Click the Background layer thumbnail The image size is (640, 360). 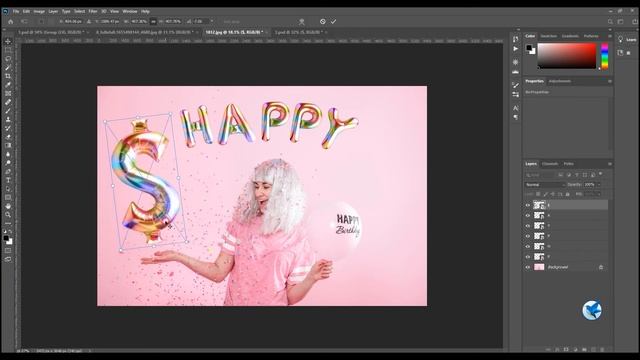click(539, 267)
